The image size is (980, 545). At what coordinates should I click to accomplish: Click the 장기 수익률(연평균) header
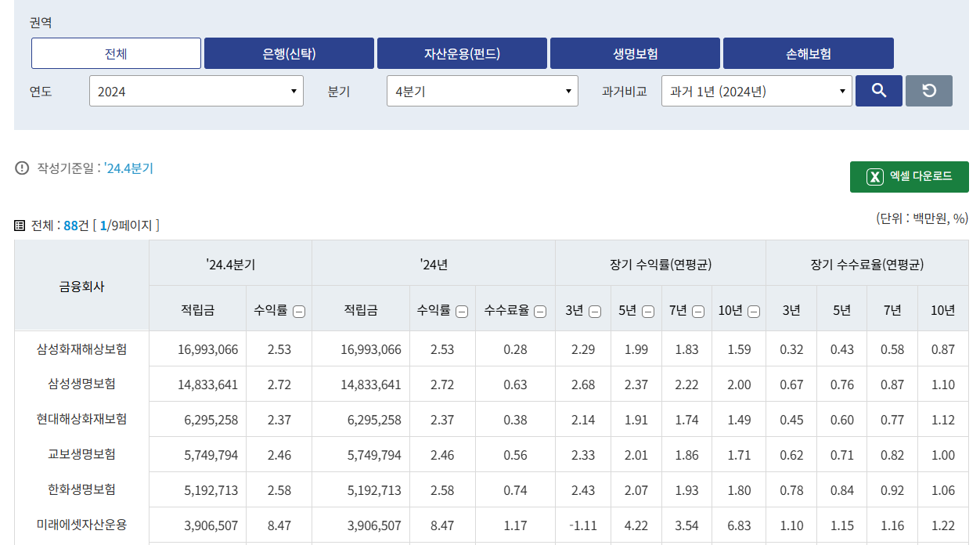click(661, 265)
